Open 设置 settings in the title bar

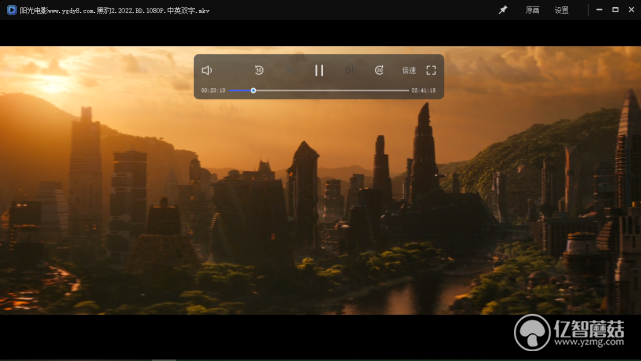tap(561, 10)
